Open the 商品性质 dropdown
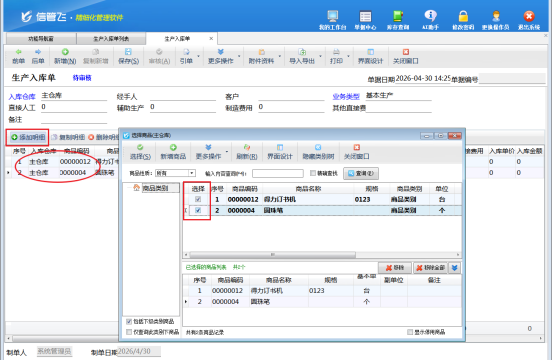 point(192,173)
